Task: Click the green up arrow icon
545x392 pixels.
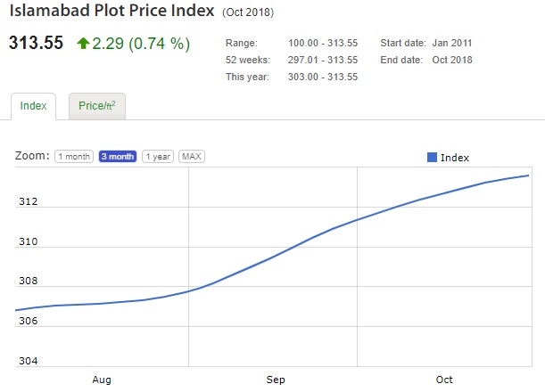Action: coord(83,43)
